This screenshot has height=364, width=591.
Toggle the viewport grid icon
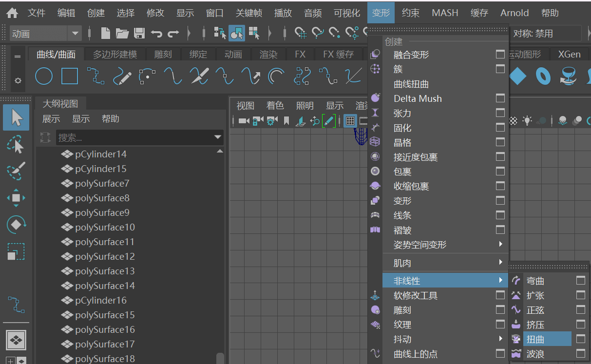tap(350, 120)
